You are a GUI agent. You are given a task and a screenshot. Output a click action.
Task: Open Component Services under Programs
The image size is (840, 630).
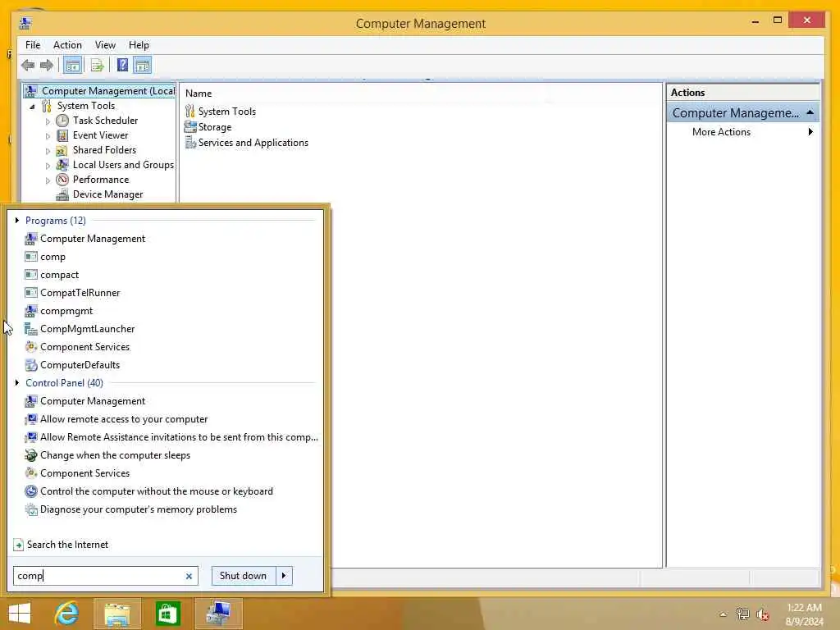[x=84, y=347]
